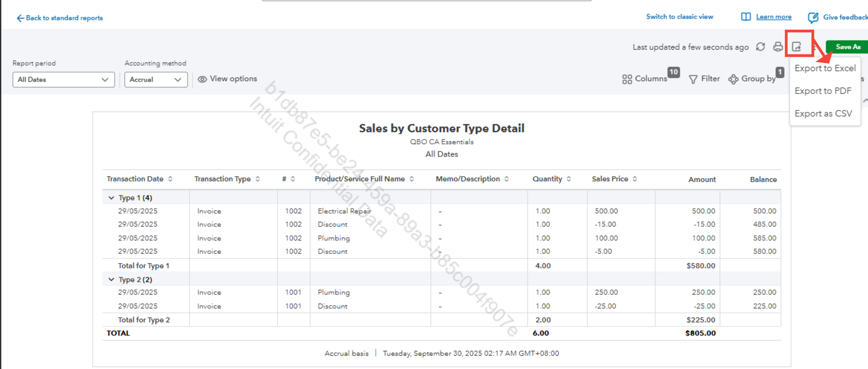Viewport: 868px width, 369px height.
Task: Select Export to PDF menu item
Action: 823,91
